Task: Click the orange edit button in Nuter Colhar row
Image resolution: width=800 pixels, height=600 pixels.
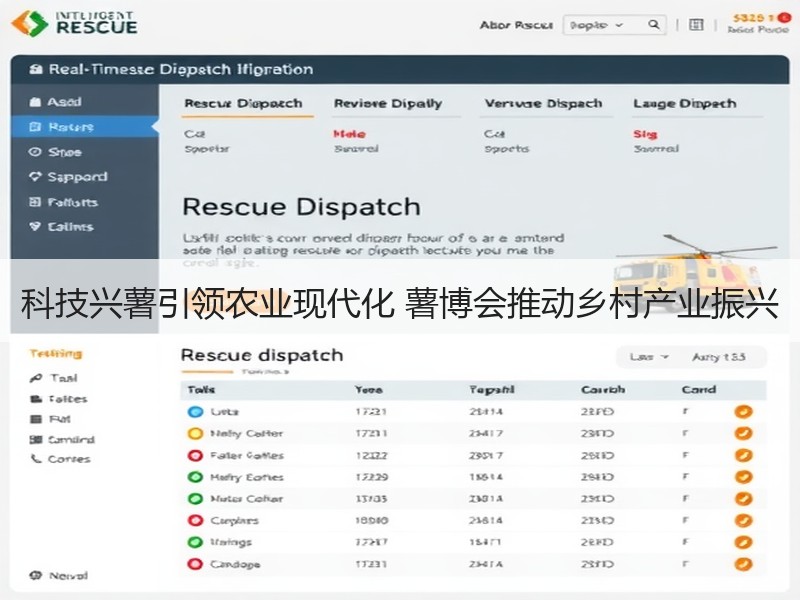Action: [743, 498]
